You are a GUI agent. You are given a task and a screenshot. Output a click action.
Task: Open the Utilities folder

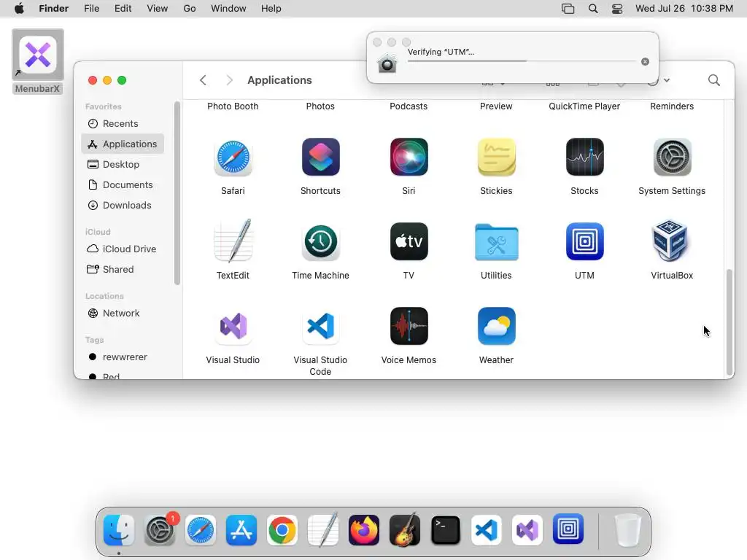pos(496,242)
